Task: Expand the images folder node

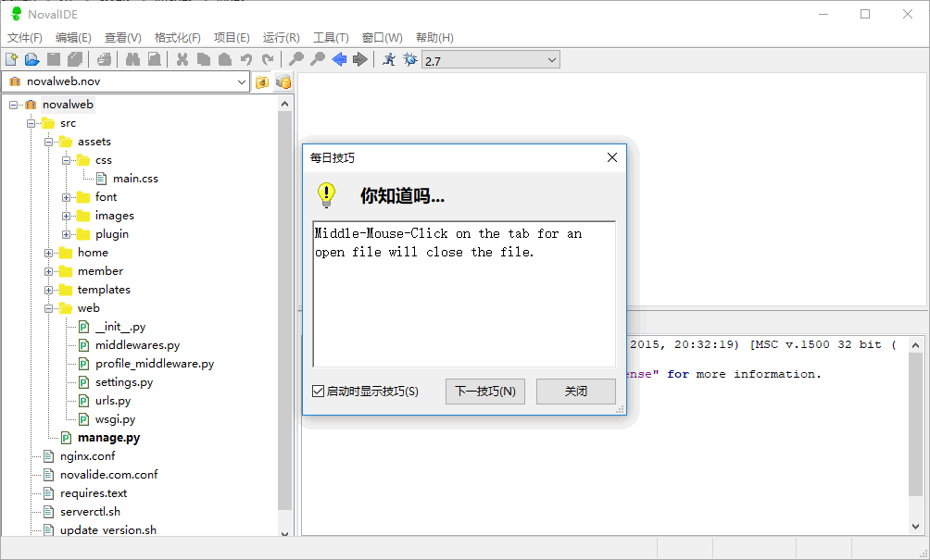Action: [65, 215]
